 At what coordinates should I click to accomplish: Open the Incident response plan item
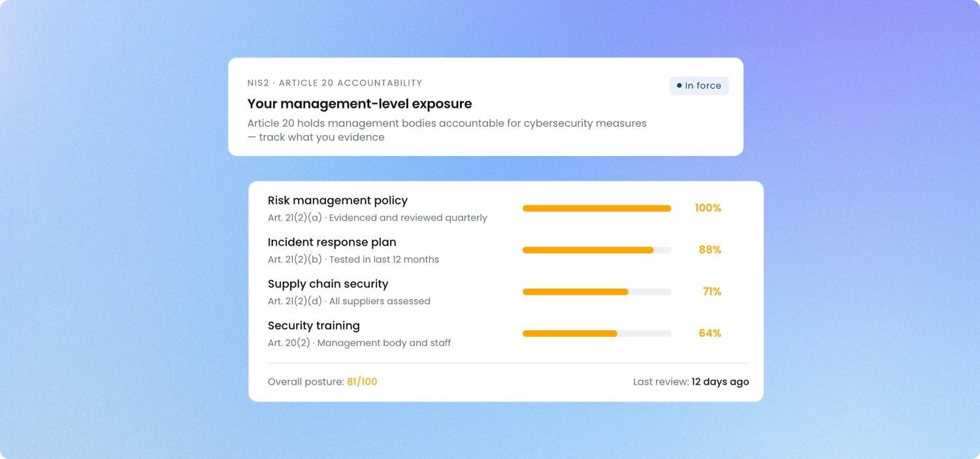(332, 242)
